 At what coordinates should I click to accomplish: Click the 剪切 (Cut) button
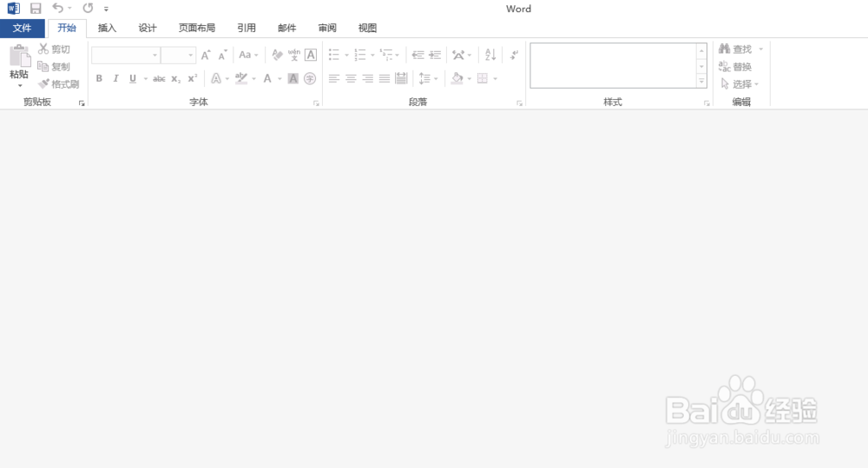[x=54, y=49]
